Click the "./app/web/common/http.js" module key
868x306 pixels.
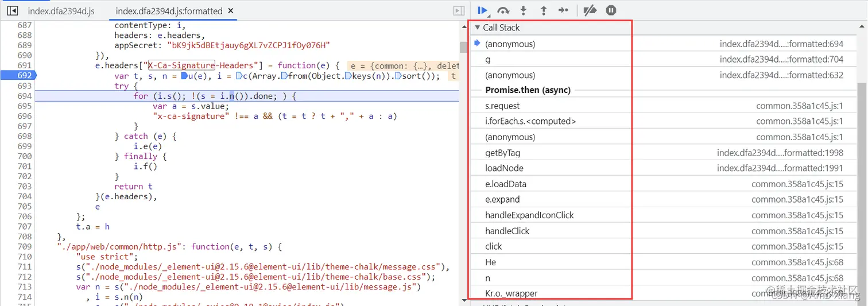click(121, 246)
